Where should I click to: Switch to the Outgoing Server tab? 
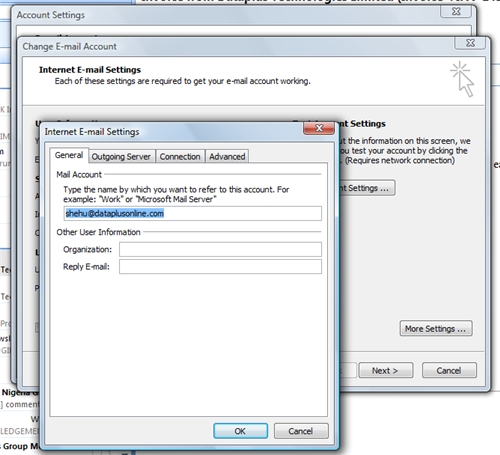click(x=121, y=156)
